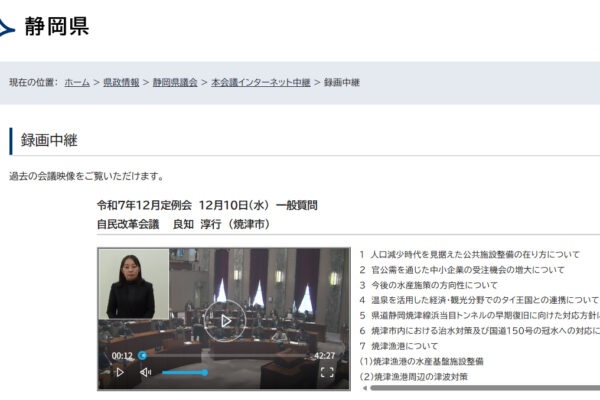The image size is (600, 400).
Task: Click the 静岡県 site title text
Action: coord(57,27)
